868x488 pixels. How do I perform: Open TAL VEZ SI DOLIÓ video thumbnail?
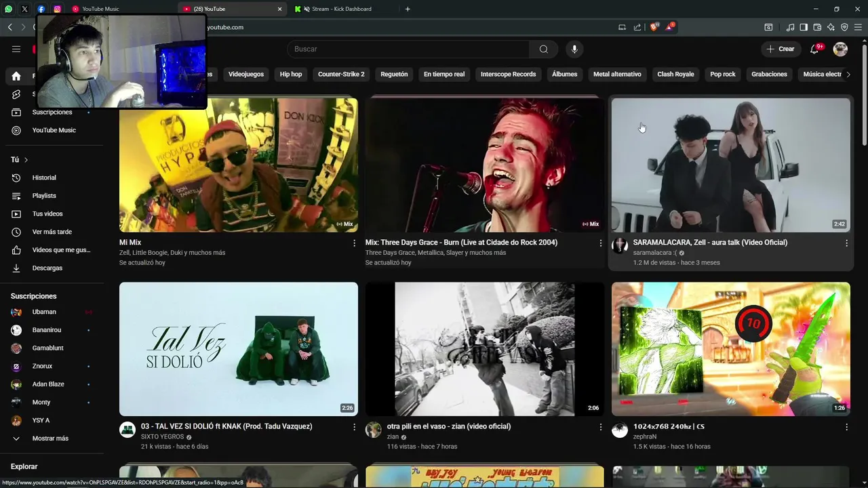pos(239,349)
